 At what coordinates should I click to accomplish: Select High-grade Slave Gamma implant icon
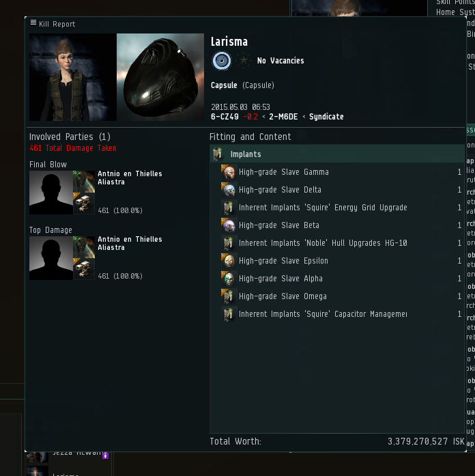click(x=229, y=172)
